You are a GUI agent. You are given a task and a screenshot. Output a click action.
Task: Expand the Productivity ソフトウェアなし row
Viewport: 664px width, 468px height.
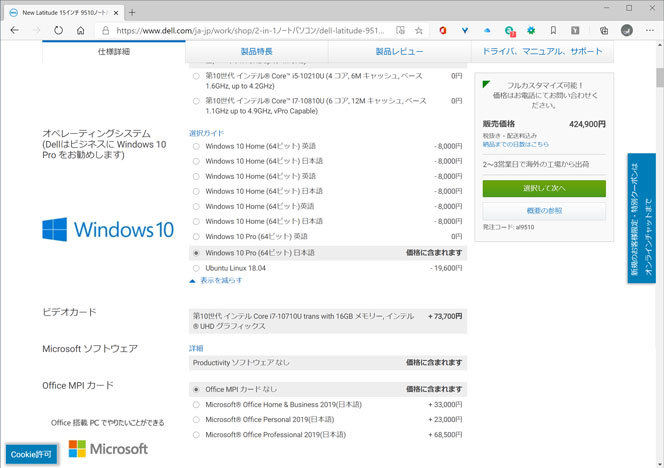(328, 363)
